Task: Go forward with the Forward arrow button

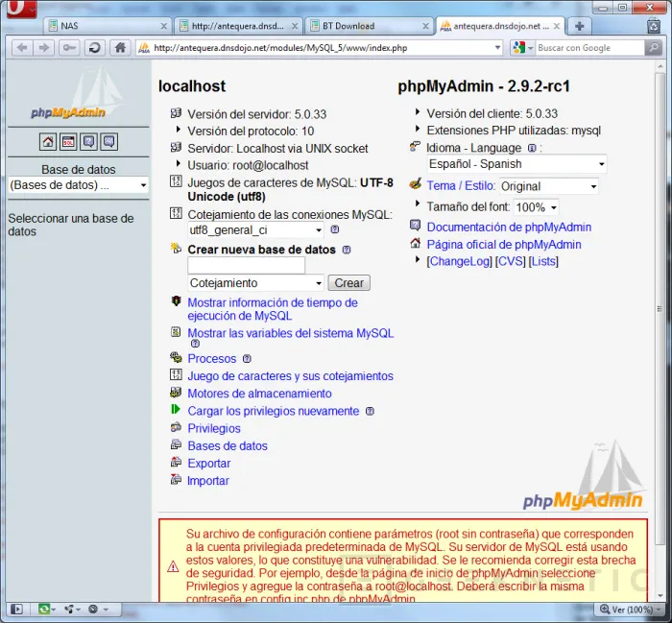Action: click(x=44, y=48)
